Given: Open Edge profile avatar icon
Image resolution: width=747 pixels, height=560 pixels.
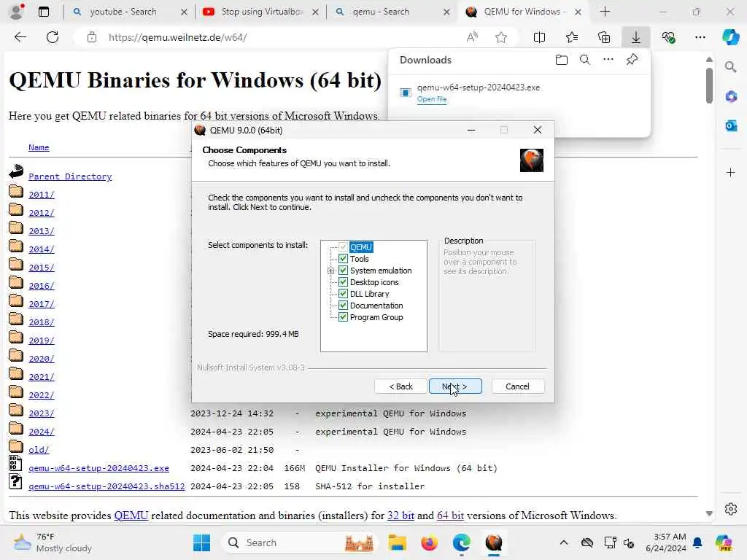Looking at the screenshot, I should 17,12.
